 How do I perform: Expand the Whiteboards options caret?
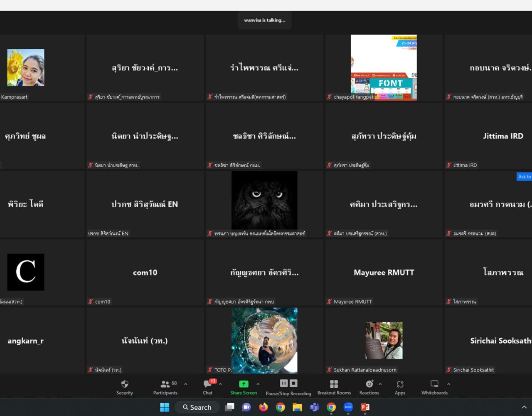[448, 384]
